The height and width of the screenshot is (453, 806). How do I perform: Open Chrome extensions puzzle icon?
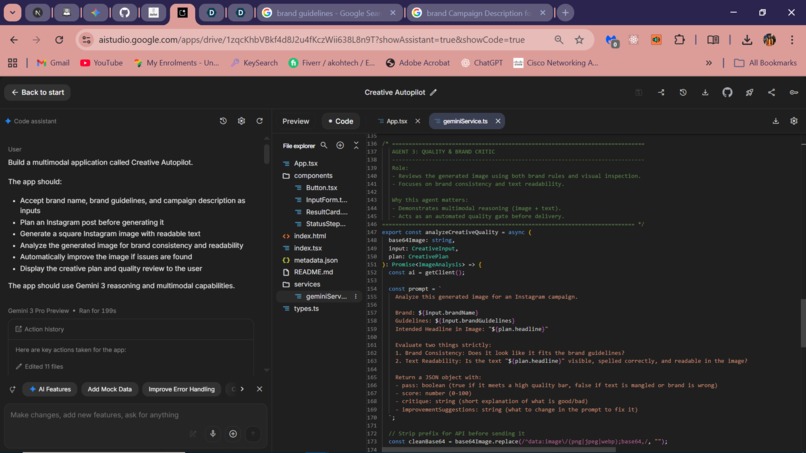coord(680,40)
